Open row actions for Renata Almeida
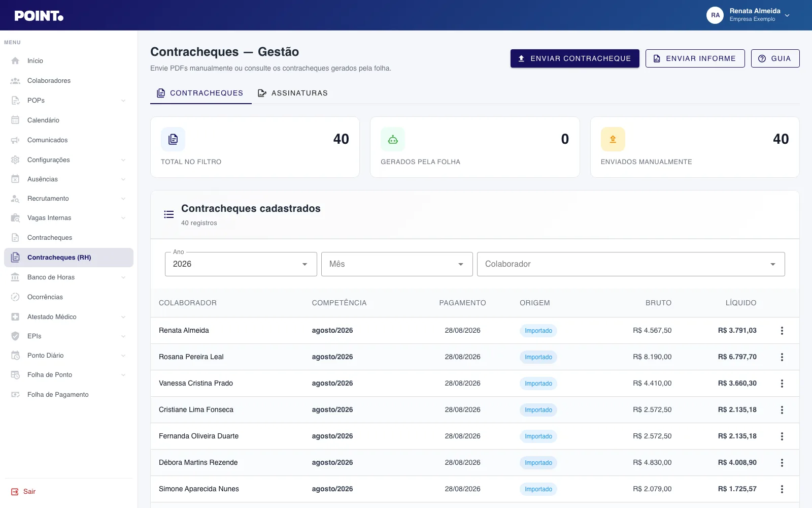 (782, 331)
